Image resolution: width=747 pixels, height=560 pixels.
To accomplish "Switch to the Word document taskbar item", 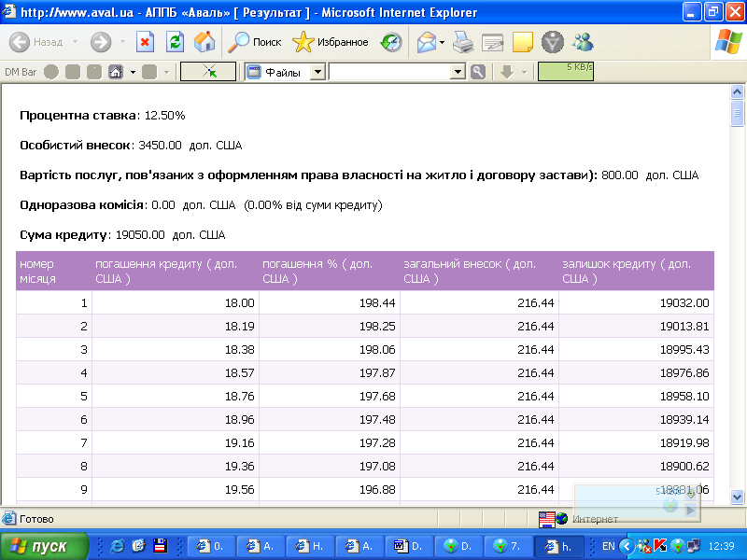I will pyautogui.click(x=407, y=546).
